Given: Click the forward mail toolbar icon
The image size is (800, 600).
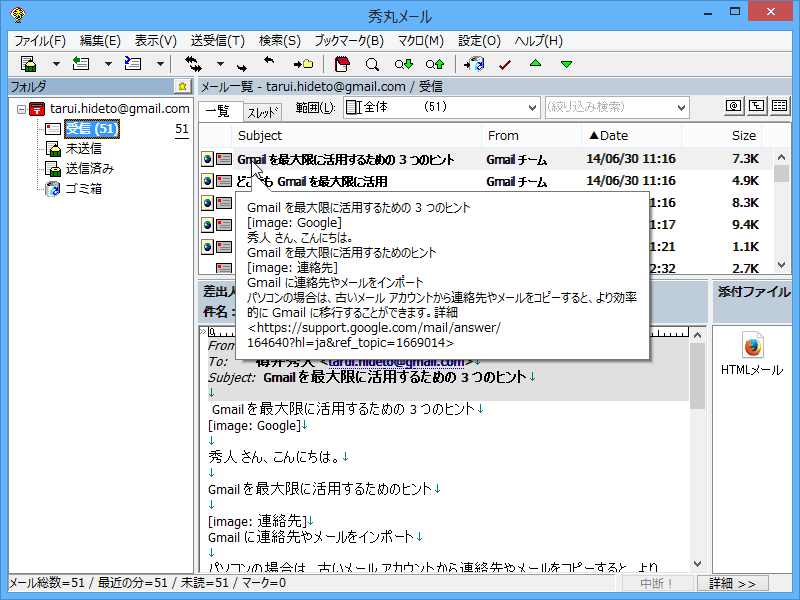Looking at the screenshot, I should click(133, 64).
